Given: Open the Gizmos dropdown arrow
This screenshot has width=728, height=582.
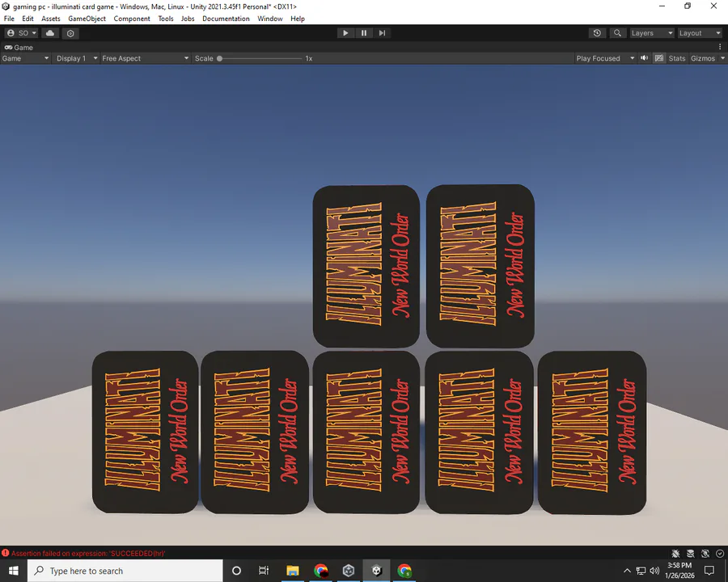Looking at the screenshot, I should pyautogui.click(x=722, y=58).
